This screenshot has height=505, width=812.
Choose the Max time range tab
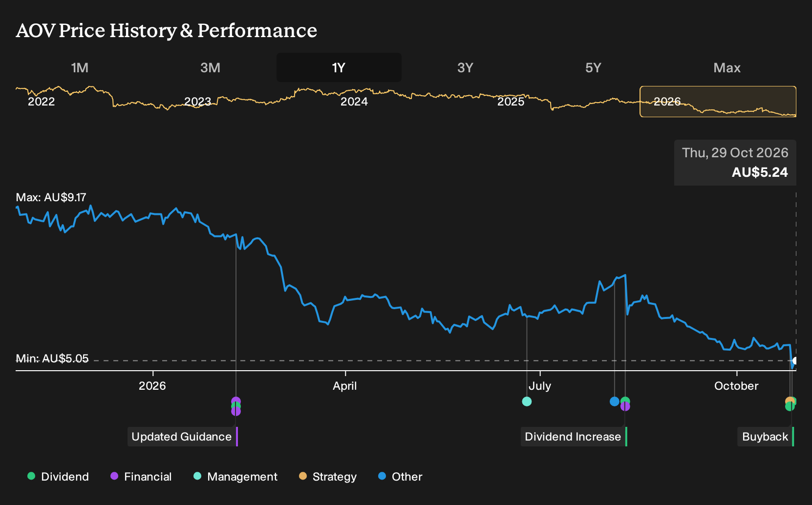tap(727, 67)
